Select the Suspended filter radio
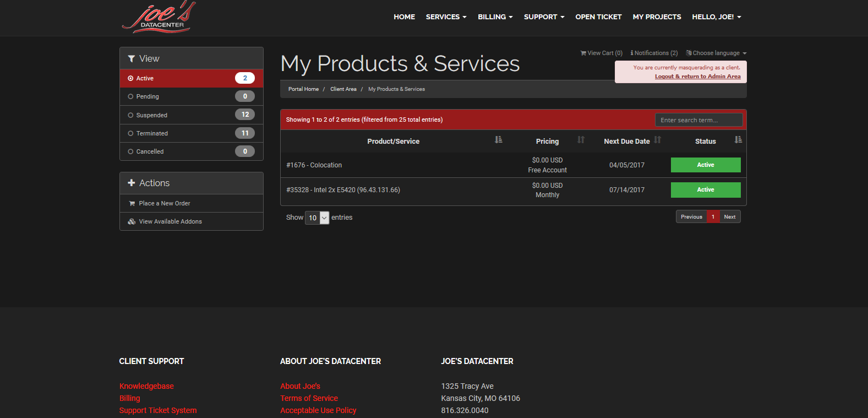The image size is (868, 418). point(130,115)
